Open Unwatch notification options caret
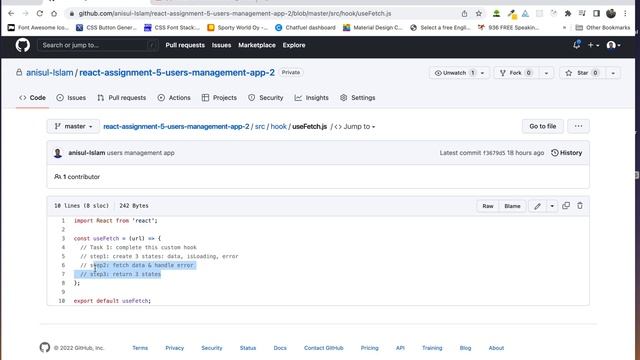The image size is (640, 360). (x=482, y=73)
